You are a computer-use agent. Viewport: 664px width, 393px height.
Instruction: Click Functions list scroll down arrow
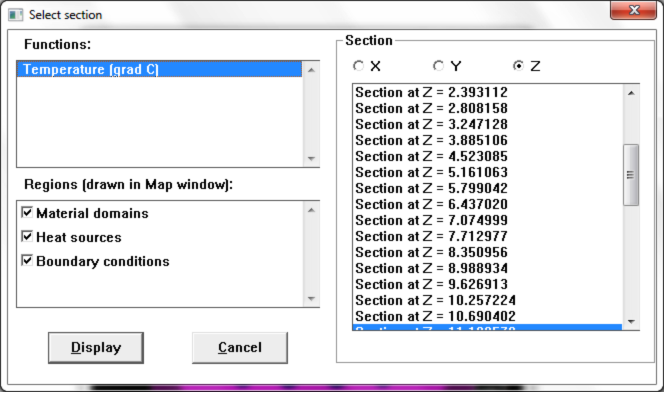click(311, 158)
